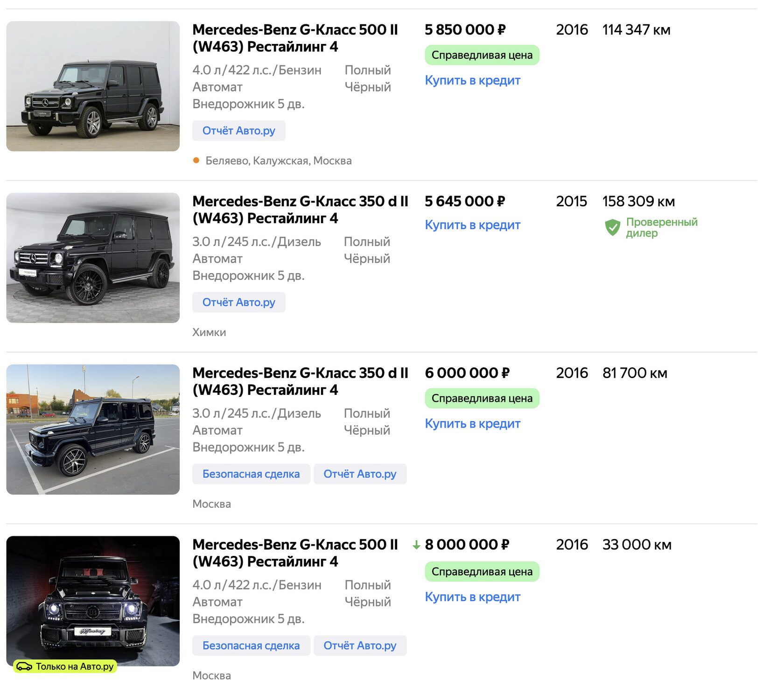This screenshot has height=695, width=784.
Task: Open the 2015 G-Класс 350 d listing title
Action: [x=300, y=210]
